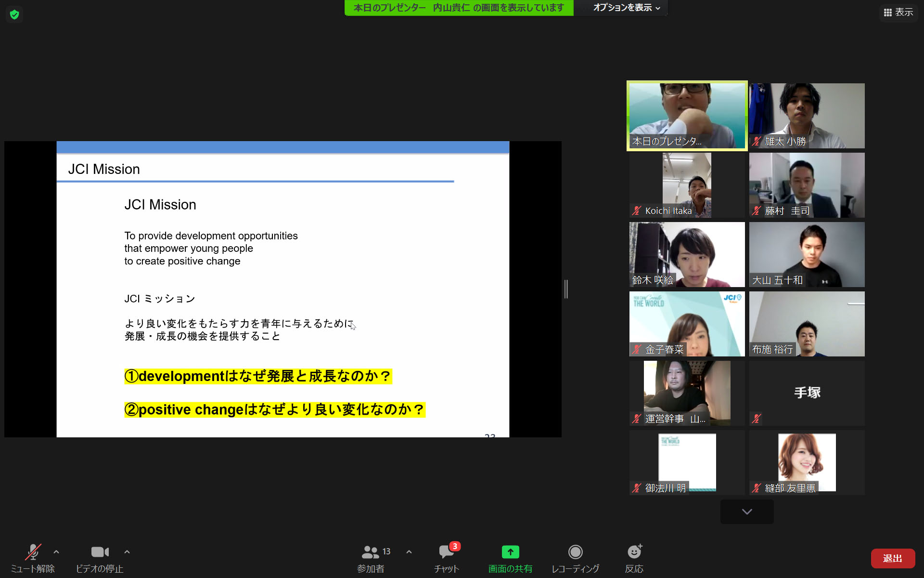This screenshot has height=578, width=924.
Task: Unmute microphone (ミュート解除)
Action: (x=33, y=552)
